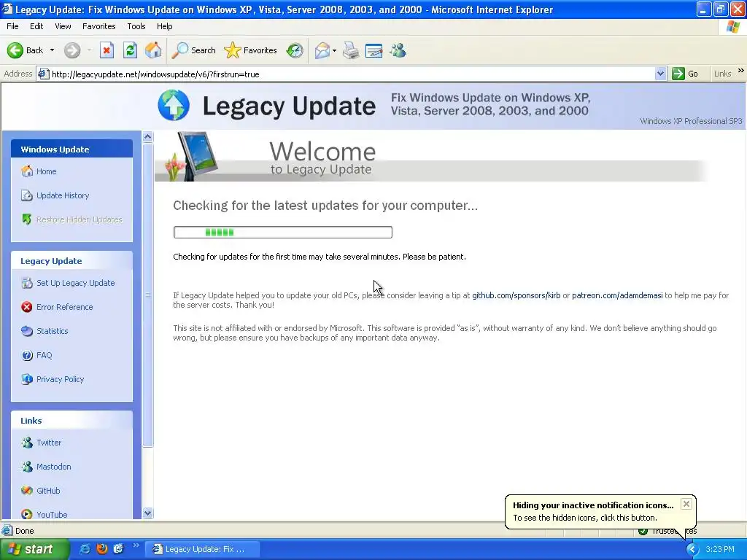Screen dimensions: 747x560
Task: Click the Messenger toolbar icon
Action: [x=398, y=50]
